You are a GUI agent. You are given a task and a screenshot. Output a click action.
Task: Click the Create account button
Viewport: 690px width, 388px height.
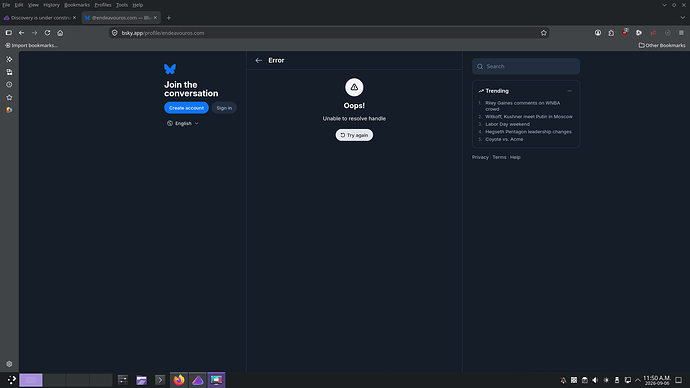click(186, 108)
